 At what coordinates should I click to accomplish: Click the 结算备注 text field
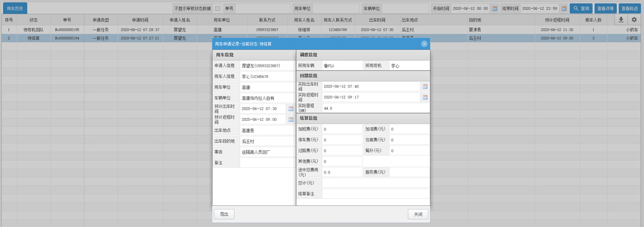point(376,194)
